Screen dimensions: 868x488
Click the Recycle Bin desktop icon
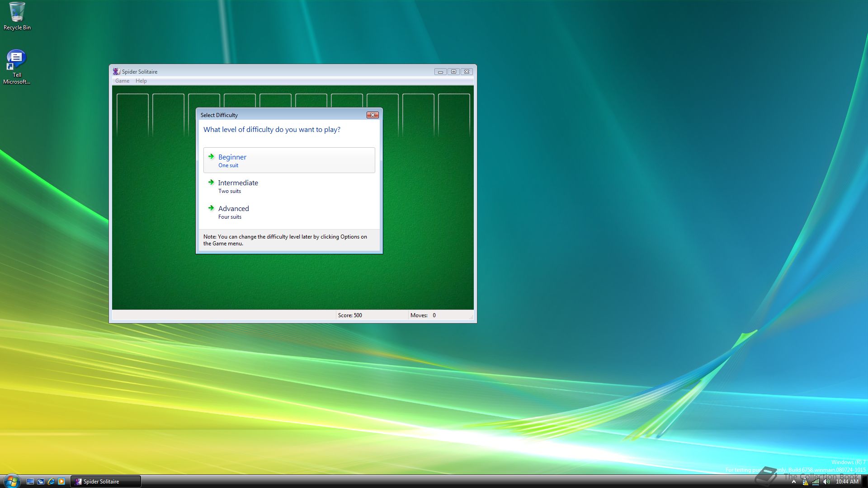[x=17, y=16]
